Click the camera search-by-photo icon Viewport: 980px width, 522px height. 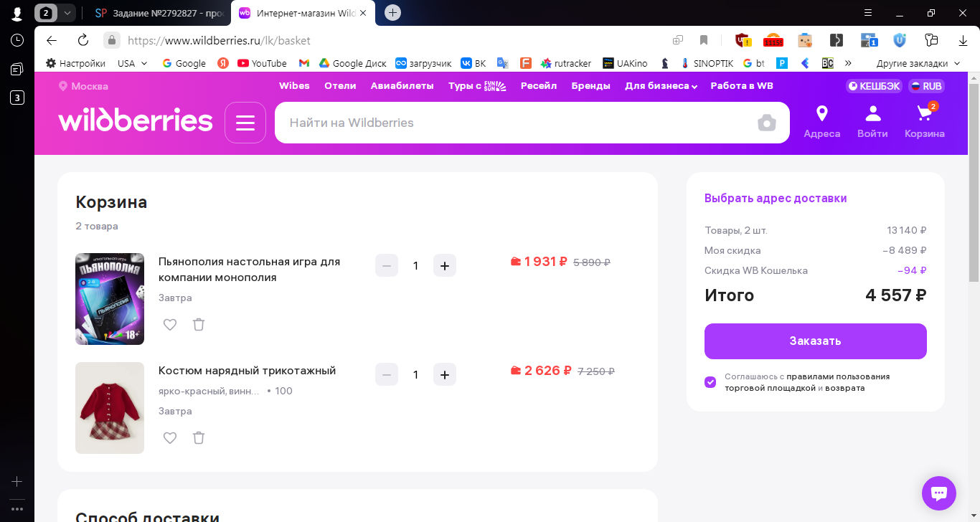pos(767,123)
